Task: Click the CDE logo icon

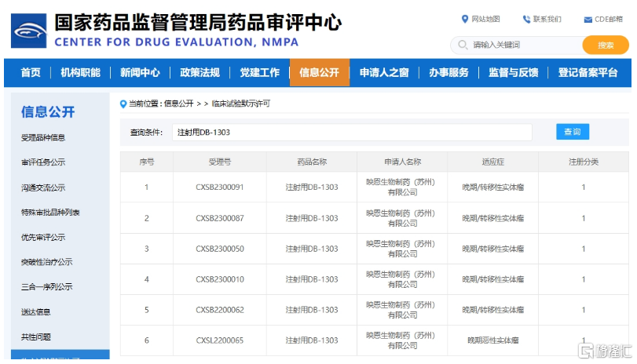Action: [x=28, y=31]
